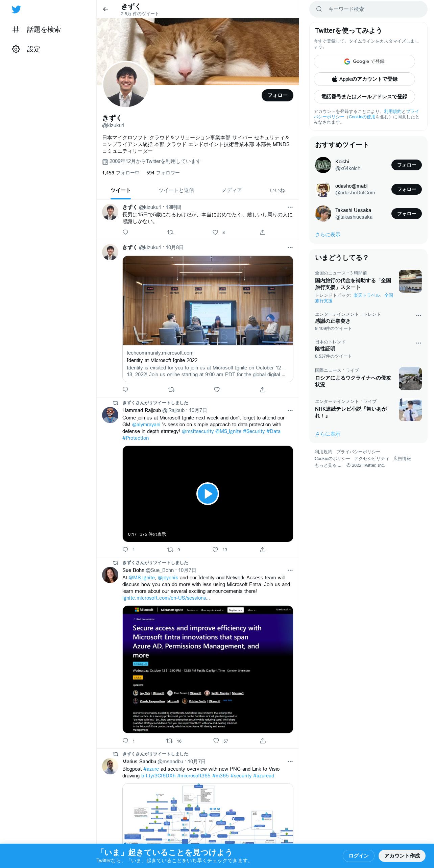Like the Identity at Microsoft Ignite tweet
434x868 pixels.
click(x=217, y=389)
